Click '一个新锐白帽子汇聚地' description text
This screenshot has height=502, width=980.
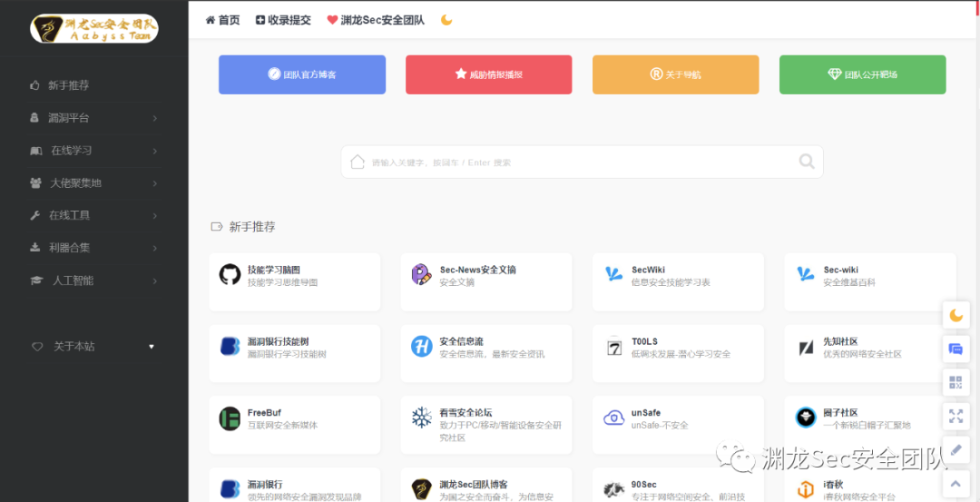coord(867,425)
